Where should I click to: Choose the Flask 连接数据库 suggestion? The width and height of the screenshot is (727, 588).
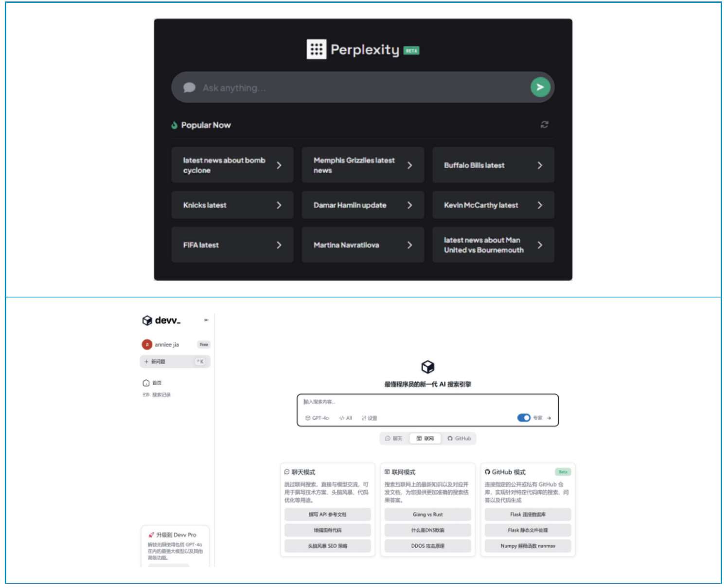(528, 515)
